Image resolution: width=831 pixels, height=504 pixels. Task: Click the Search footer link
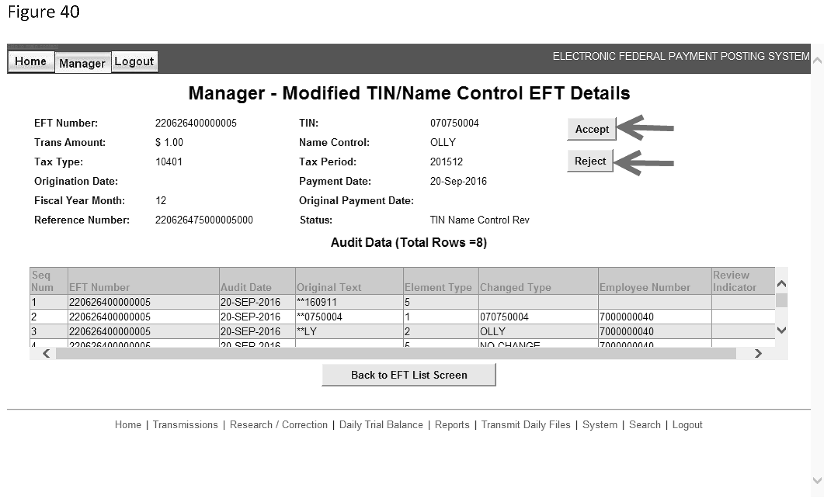[645, 425]
